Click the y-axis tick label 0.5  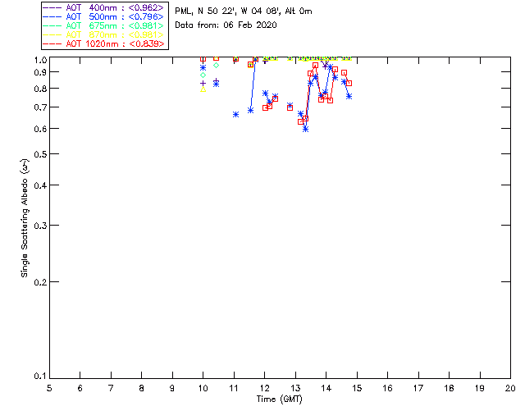(x=37, y=154)
